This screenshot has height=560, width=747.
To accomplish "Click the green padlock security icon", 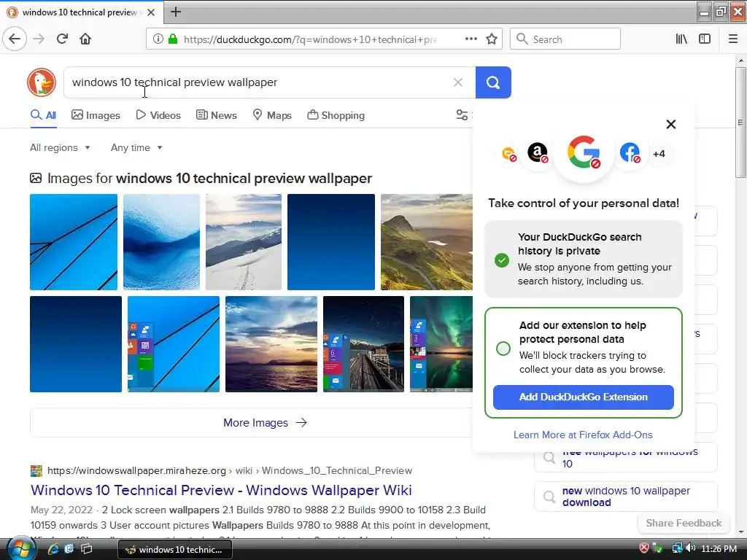I will (173, 39).
